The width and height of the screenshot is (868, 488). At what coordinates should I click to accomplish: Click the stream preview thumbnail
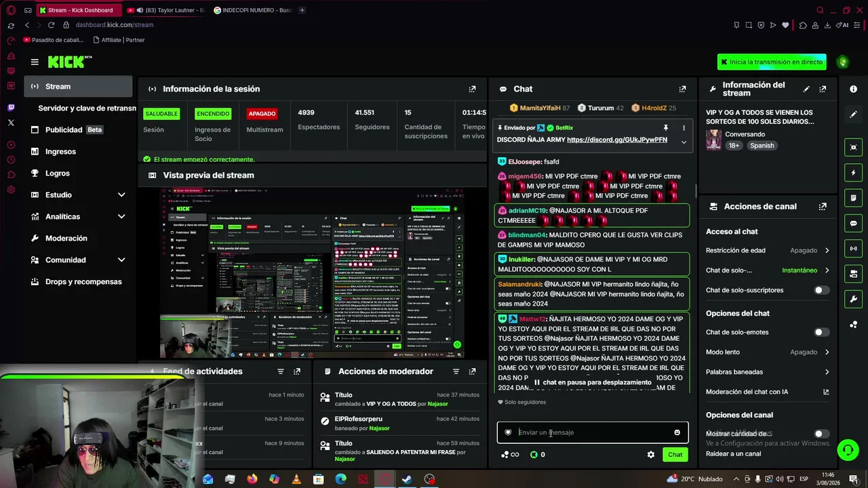312,272
